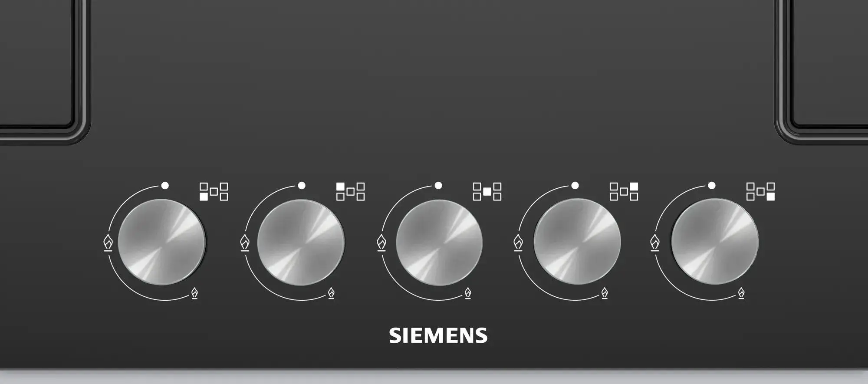Click the first knob on the left
Image resolution: width=868 pixels, height=384 pixels.
[x=162, y=242]
